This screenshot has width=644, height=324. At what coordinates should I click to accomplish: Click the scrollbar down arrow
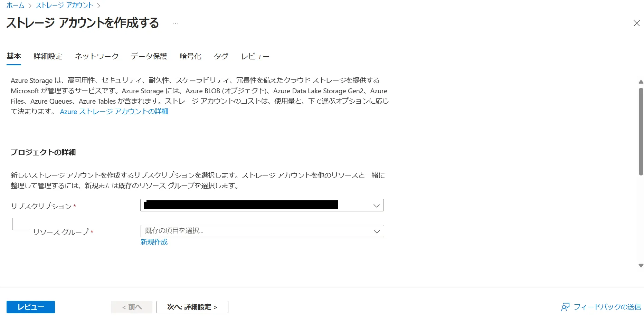click(x=641, y=266)
